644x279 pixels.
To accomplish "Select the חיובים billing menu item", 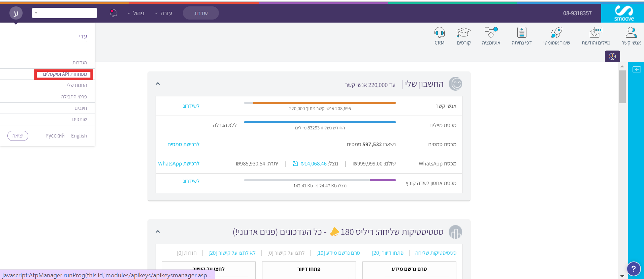I will coord(80,108).
